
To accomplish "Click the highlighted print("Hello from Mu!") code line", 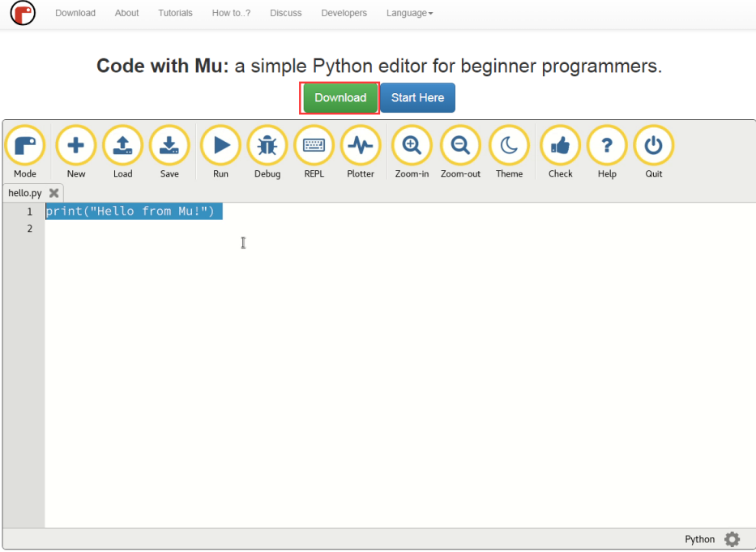I will pyautogui.click(x=134, y=212).
